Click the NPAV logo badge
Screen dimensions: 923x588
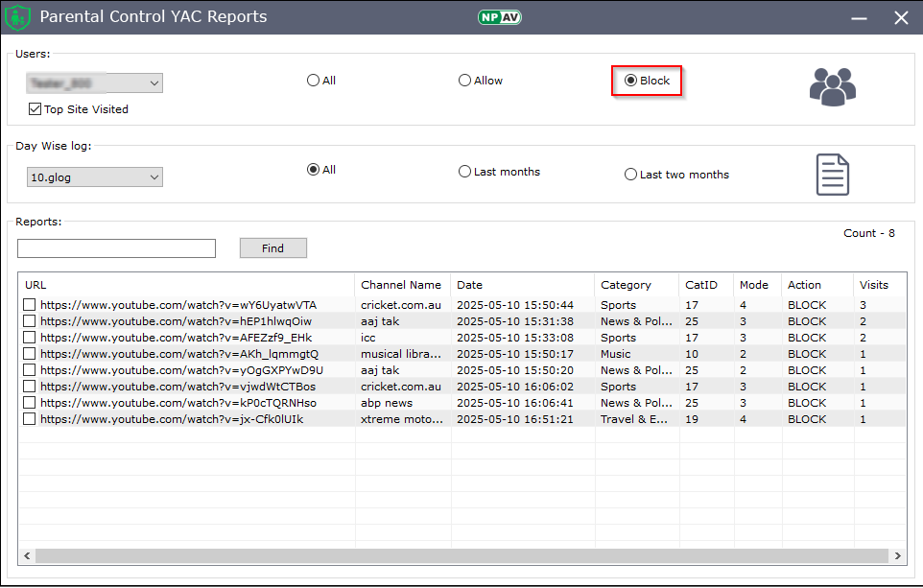point(499,17)
